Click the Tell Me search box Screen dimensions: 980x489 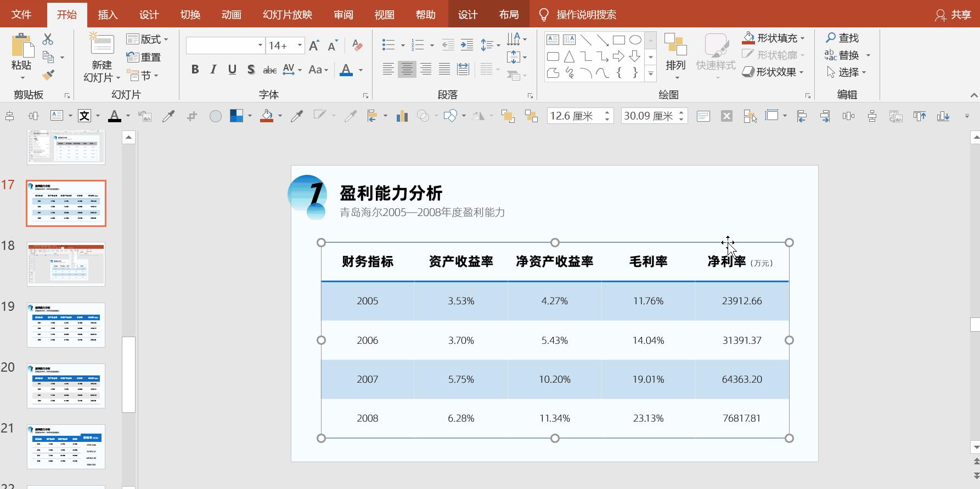586,15
